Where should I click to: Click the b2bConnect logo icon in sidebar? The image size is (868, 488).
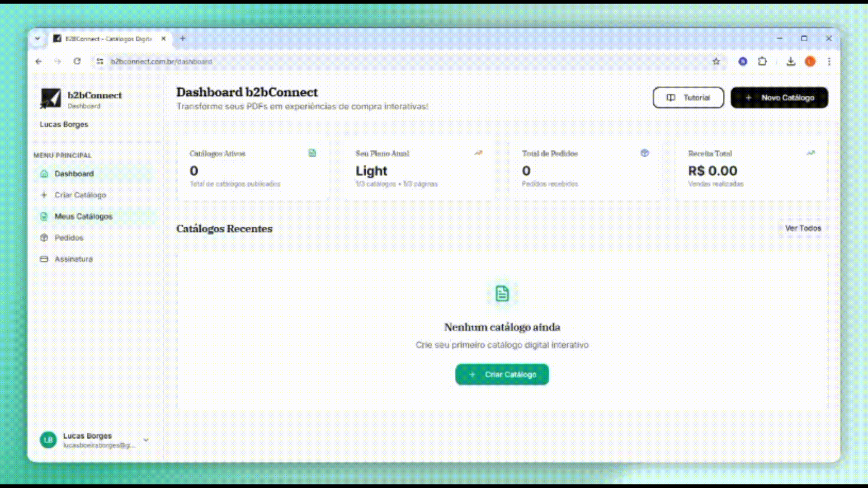pyautogui.click(x=51, y=98)
